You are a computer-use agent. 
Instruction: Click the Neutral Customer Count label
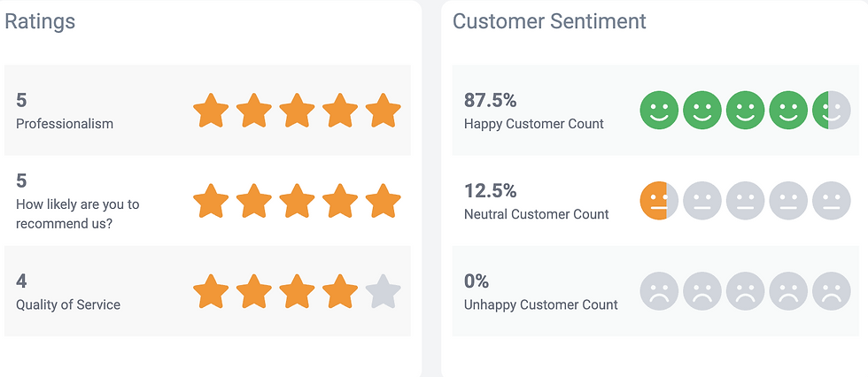click(x=537, y=214)
